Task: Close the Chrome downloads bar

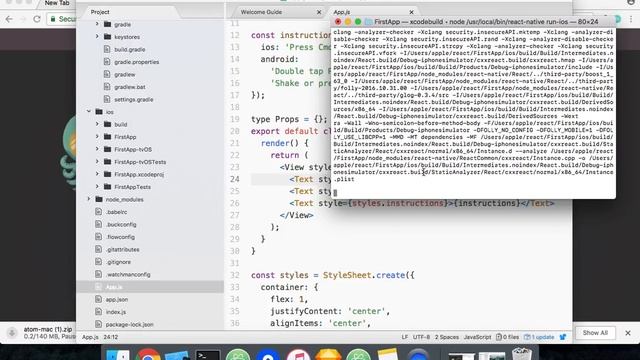Action: tap(628, 333)
